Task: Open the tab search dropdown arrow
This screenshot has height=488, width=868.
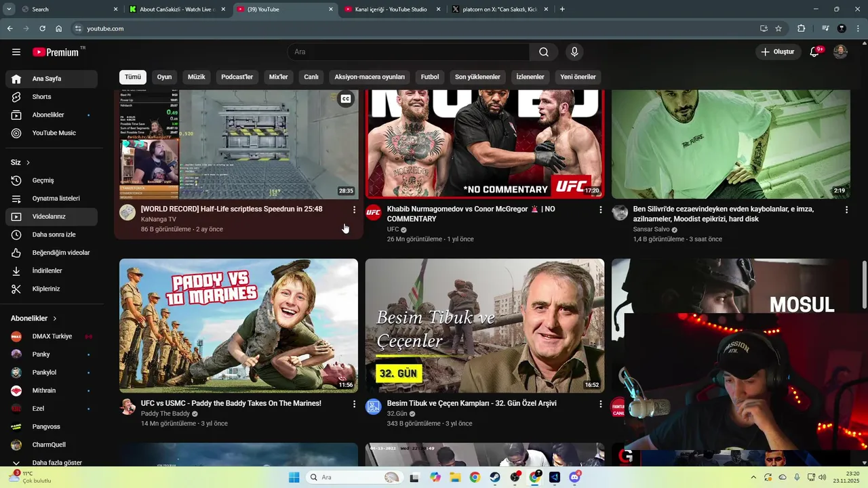Action: 9,9
